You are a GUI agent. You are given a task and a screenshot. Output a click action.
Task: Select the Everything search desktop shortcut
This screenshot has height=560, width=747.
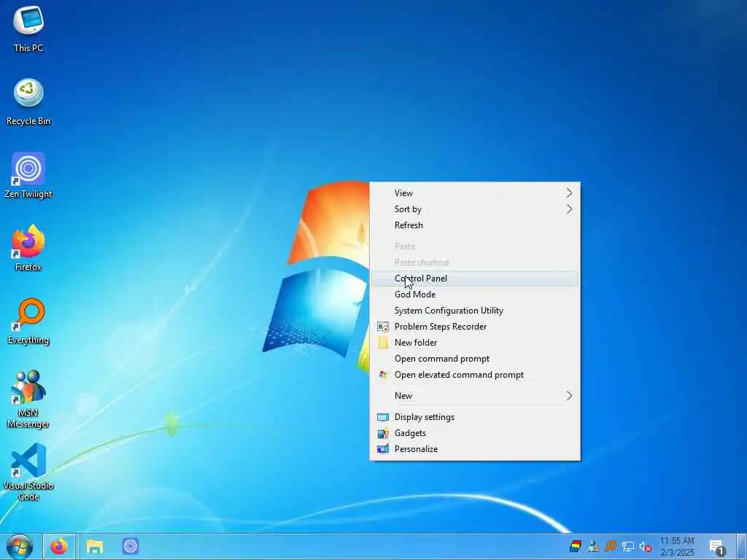click(28, 321)
